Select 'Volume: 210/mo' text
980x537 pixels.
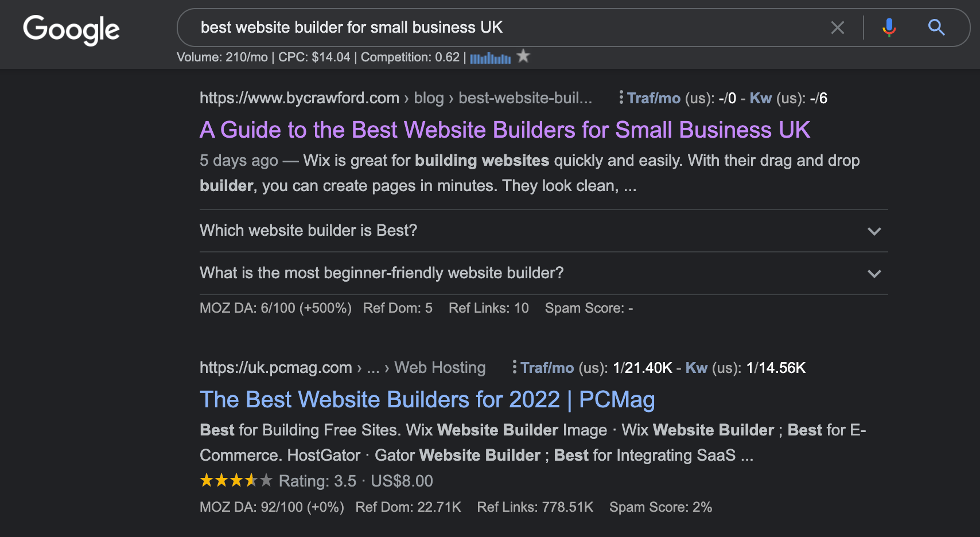pyautogui.click(x=222, y=57)
